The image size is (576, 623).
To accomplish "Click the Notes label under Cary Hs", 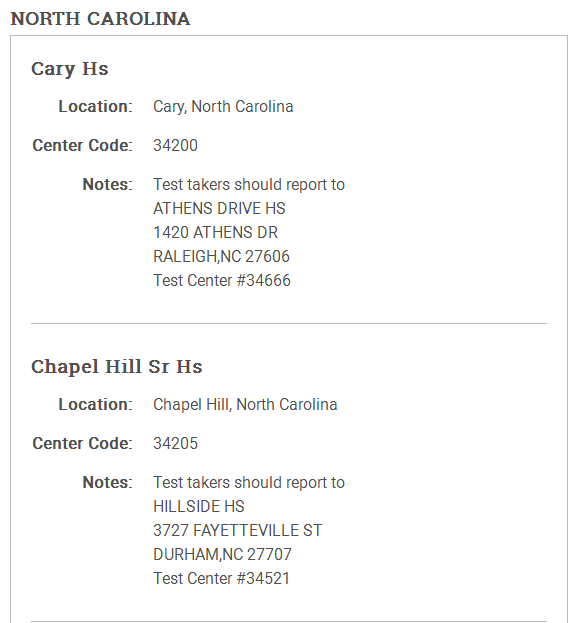I will [107, 184].
